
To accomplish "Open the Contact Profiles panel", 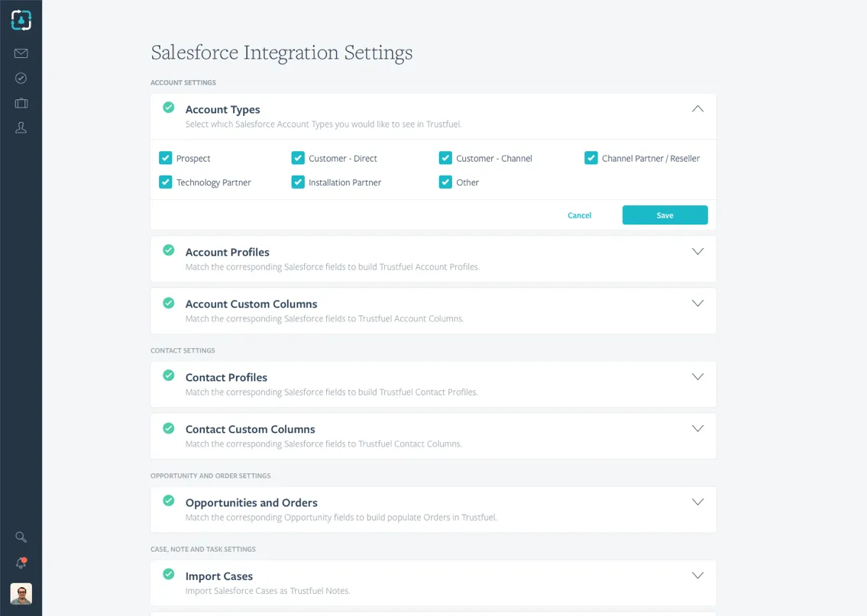I will click(697, 376).
